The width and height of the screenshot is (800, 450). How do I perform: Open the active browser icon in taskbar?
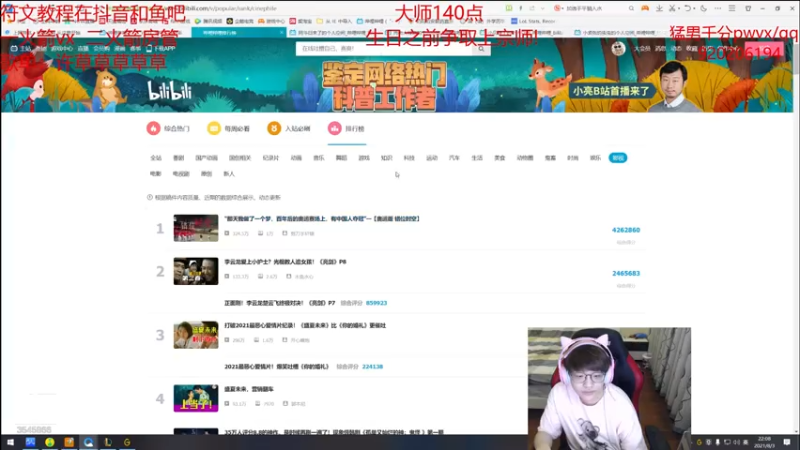click(89, 442)
